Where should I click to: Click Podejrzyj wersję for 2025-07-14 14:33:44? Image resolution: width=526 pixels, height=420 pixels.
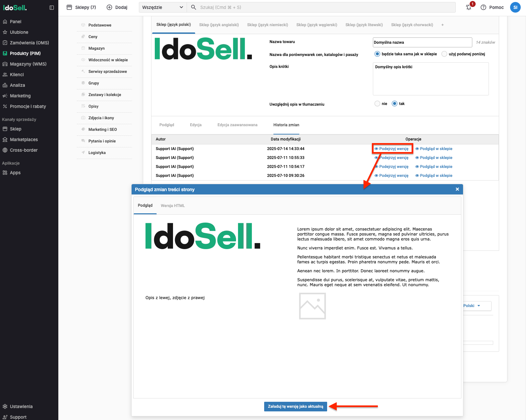click(391, 149)
